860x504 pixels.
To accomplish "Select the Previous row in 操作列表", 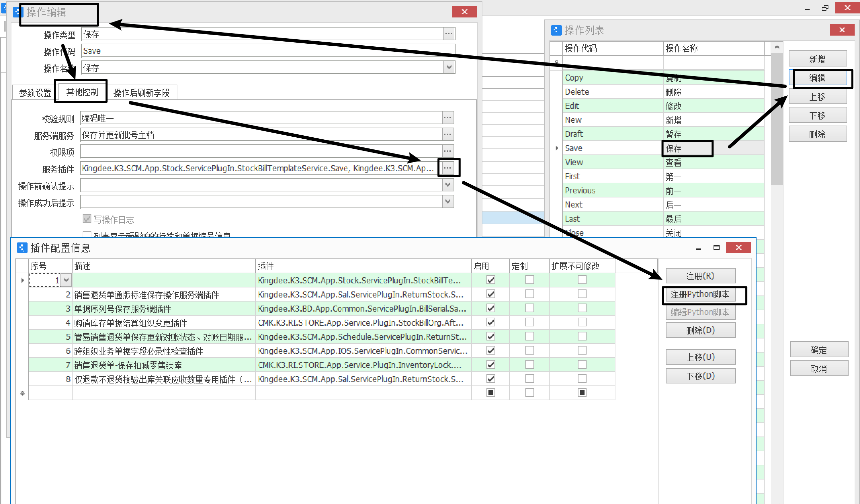I will pyautogui.click(x=663, y=191).
